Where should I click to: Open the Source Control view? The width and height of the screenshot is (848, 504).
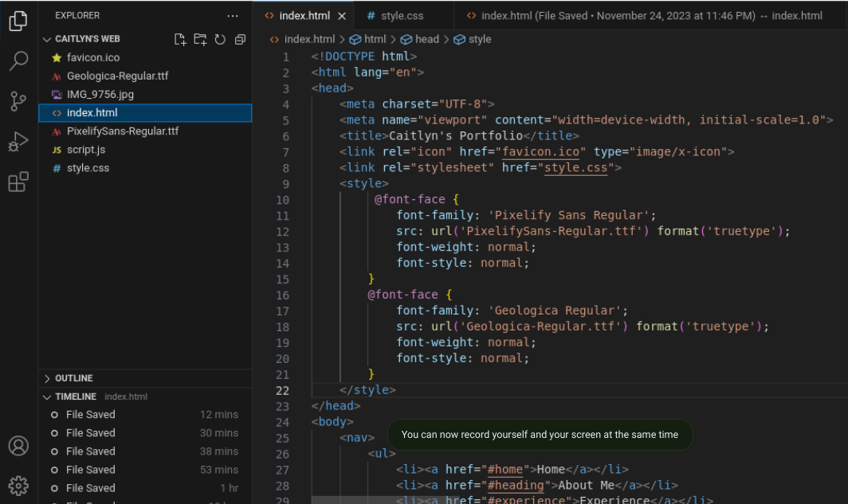(18, 101)
